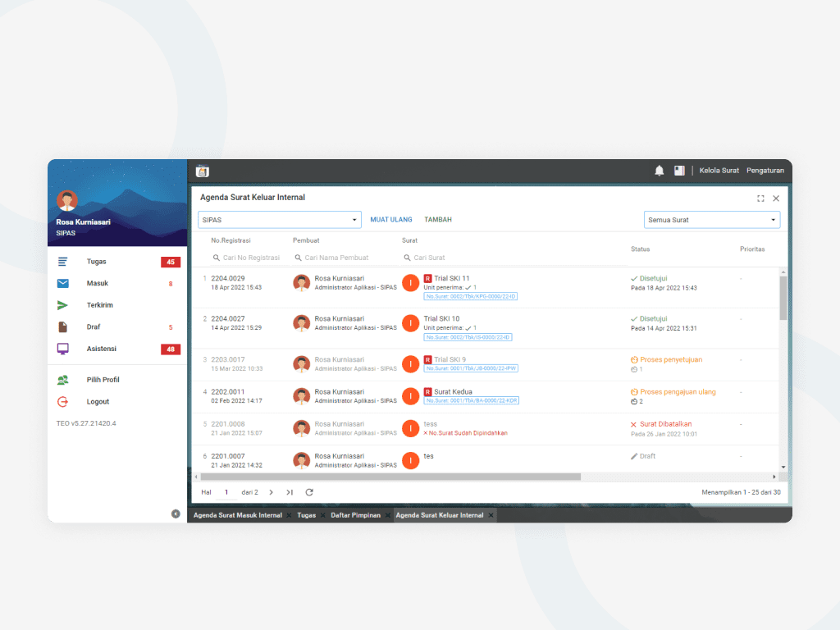
Task: Select registration row 2201.0007
Action: (x=485, y=459)
